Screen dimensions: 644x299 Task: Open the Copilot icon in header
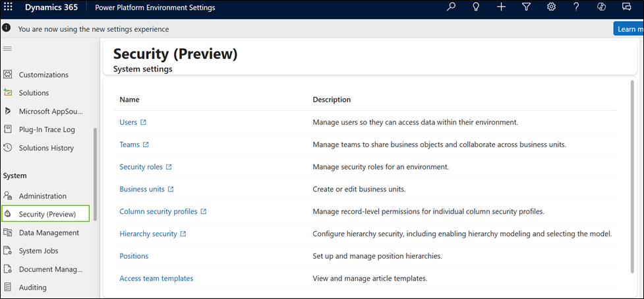click(x=601, y=7)
